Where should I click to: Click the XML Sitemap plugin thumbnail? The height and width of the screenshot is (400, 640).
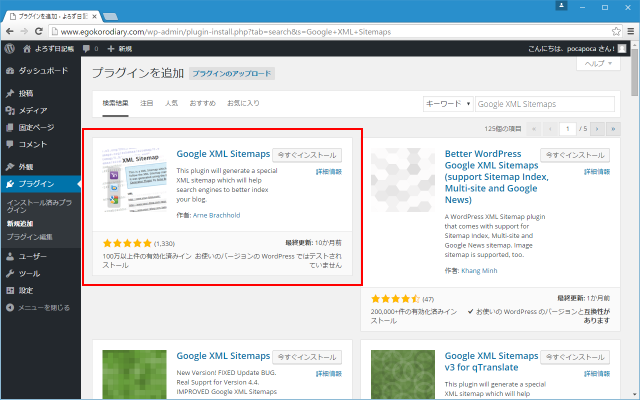(x=135, y=180)
